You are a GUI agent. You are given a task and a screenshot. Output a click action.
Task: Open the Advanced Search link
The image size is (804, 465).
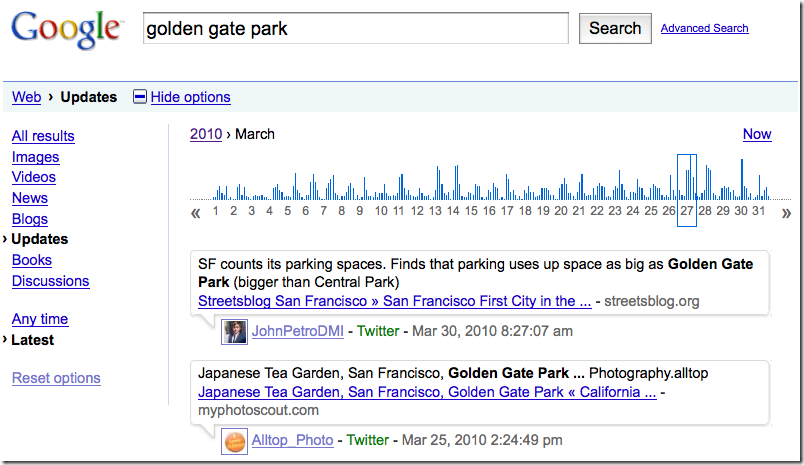(705, 28)
